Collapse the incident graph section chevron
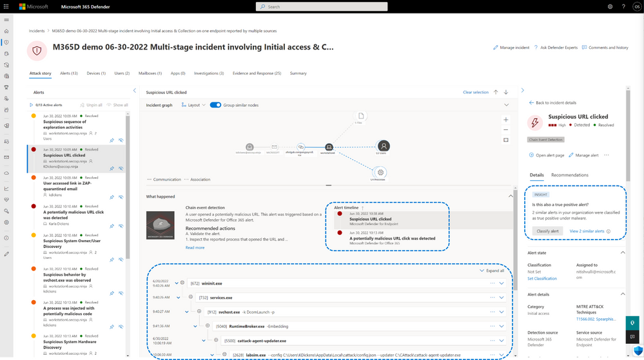Viewport: 644px width, 360px height. pyautogui.click(x=506, y=105)
